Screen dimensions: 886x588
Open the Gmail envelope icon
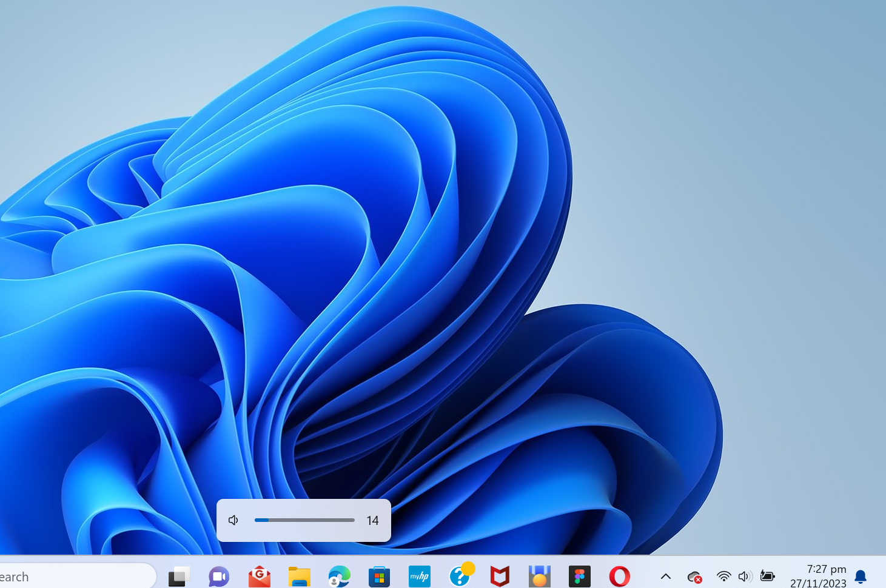tap(260, 576)
